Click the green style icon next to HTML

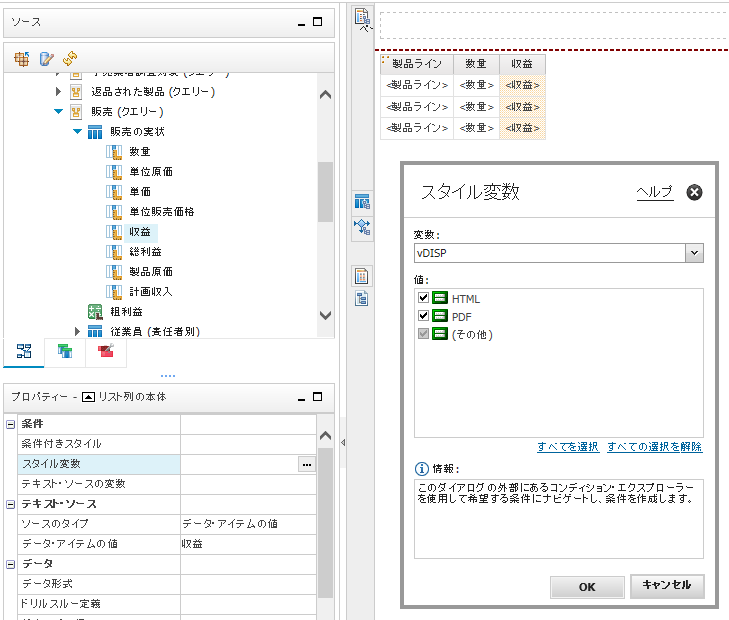(440, 298)
